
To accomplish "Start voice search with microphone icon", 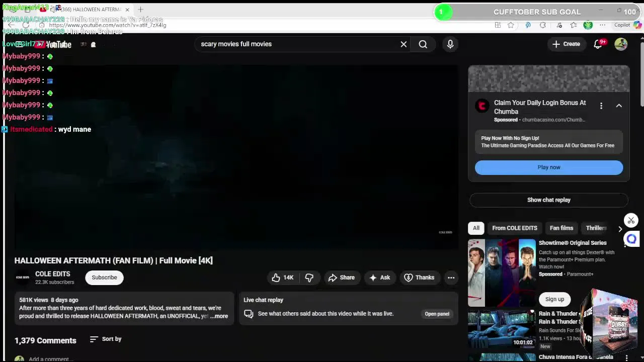I will tap(450, 44).
